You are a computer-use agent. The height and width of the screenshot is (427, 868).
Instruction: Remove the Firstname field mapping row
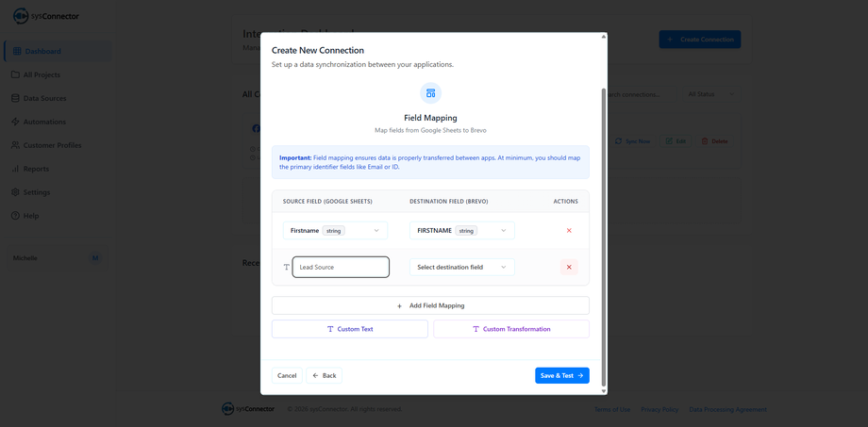pyautogui.click(x=569, y=231)
